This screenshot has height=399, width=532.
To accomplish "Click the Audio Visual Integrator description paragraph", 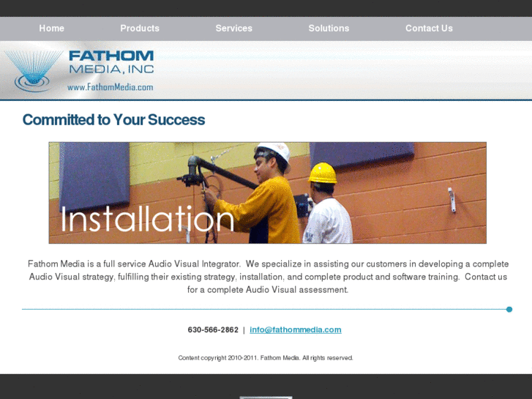I will pyautogui.click(x=268, y=277).
